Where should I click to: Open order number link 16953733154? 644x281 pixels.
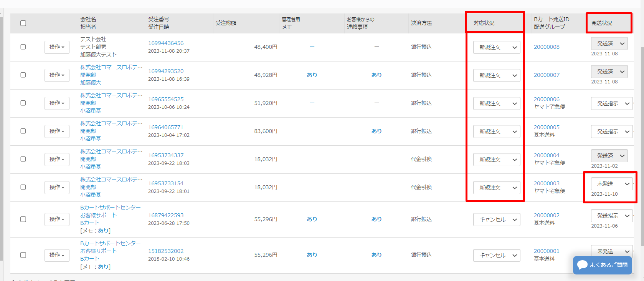pyautogui.click(x=166, y=183)
